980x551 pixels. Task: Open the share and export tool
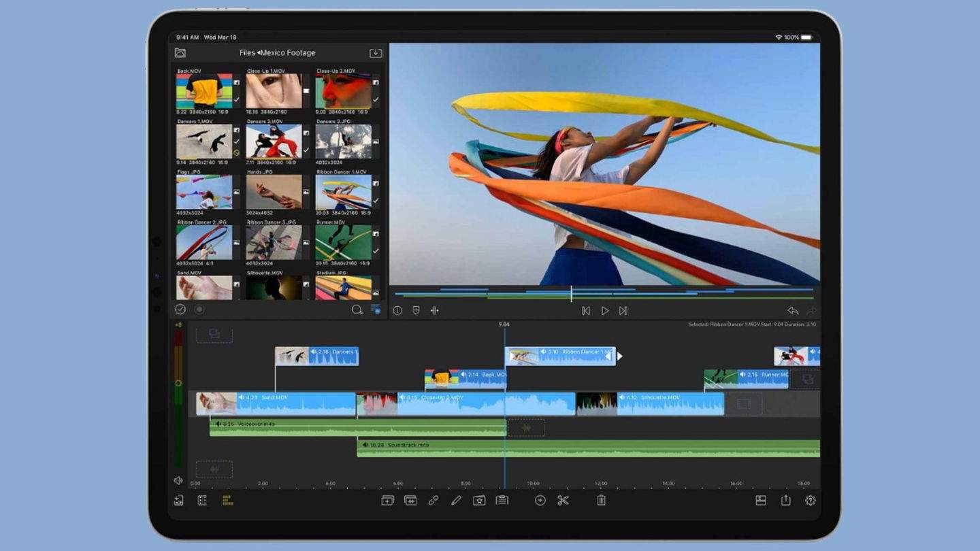785,501
